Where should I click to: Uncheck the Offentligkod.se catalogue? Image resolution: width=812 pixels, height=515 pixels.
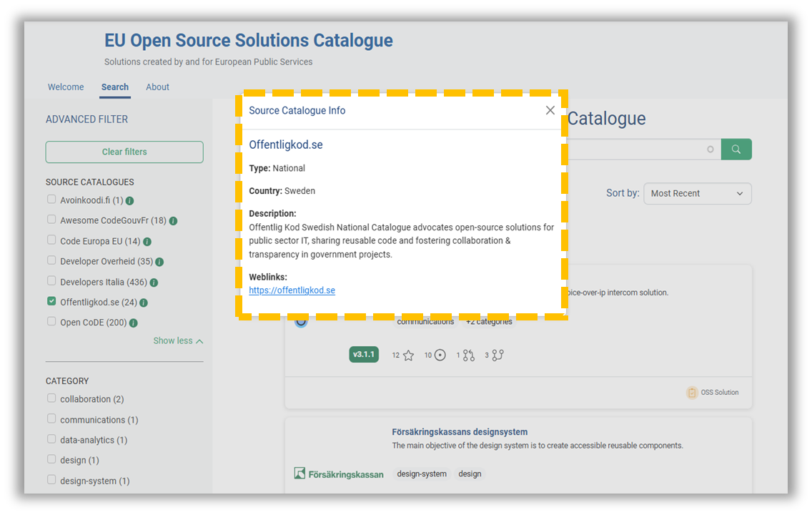coord(51,301)
